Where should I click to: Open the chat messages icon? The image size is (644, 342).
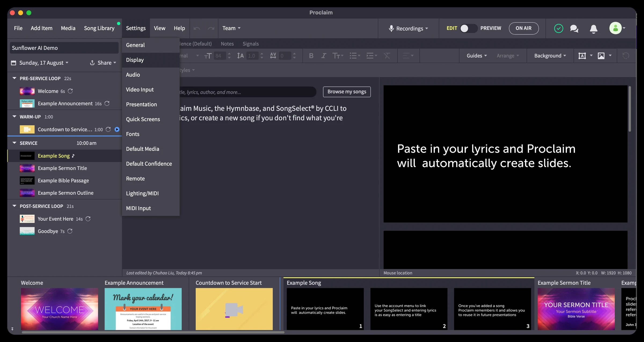574,28
